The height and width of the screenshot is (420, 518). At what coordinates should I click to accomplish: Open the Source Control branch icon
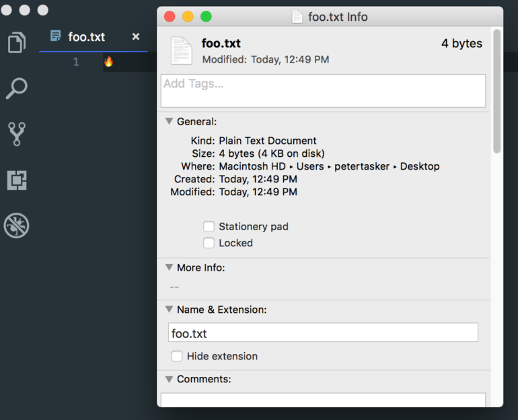pos(17,134)
